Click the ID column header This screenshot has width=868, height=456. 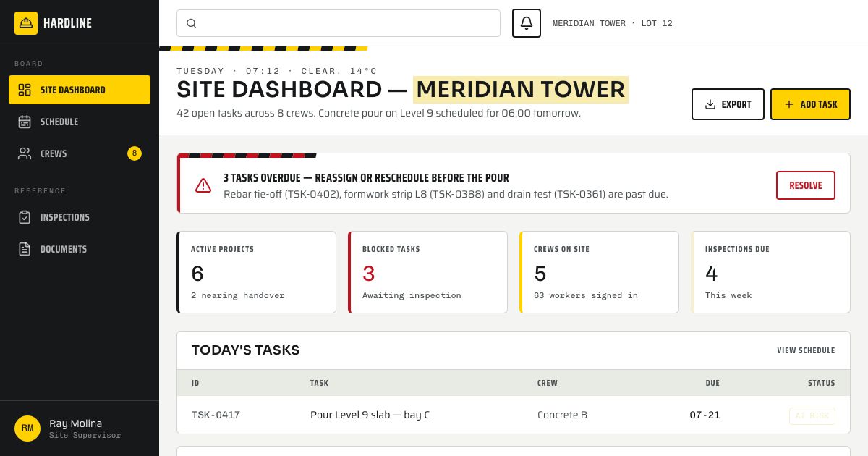click(195, 383)
